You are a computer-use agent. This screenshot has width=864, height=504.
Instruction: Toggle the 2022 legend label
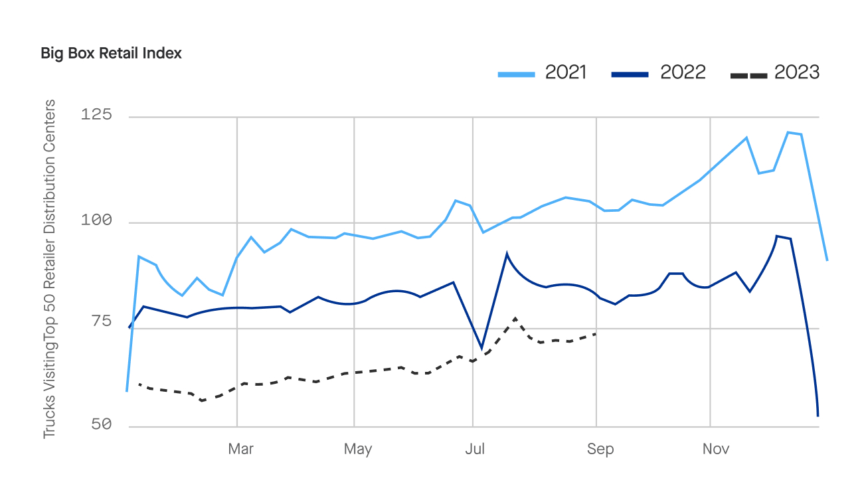[683, 72]
